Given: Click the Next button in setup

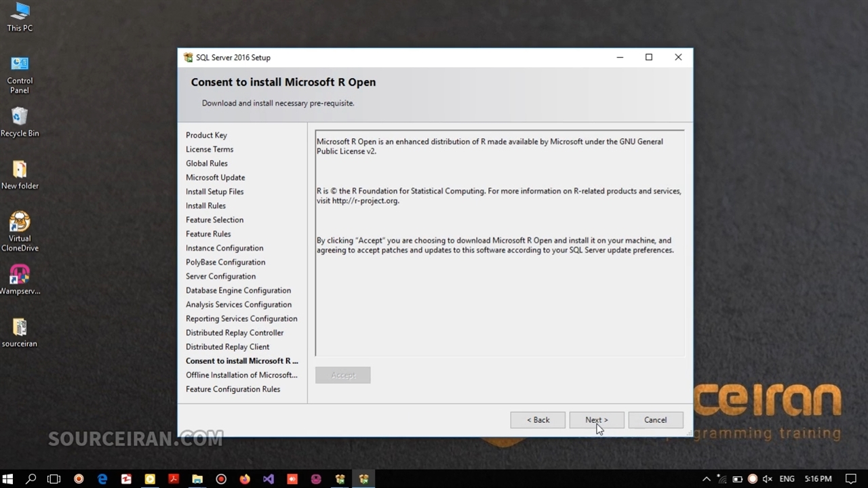Looking at the screenshot, I should point(597,420).
